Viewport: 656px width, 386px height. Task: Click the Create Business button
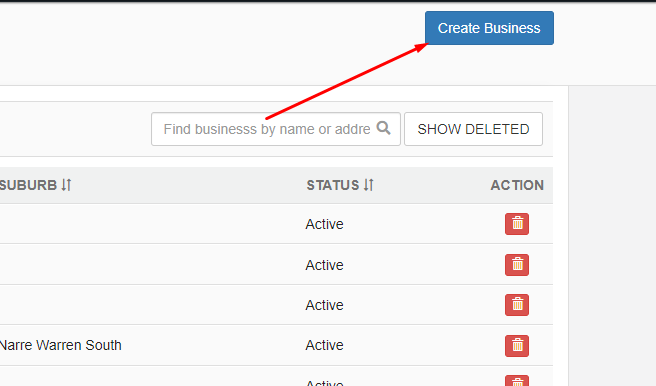coord(489,28)
